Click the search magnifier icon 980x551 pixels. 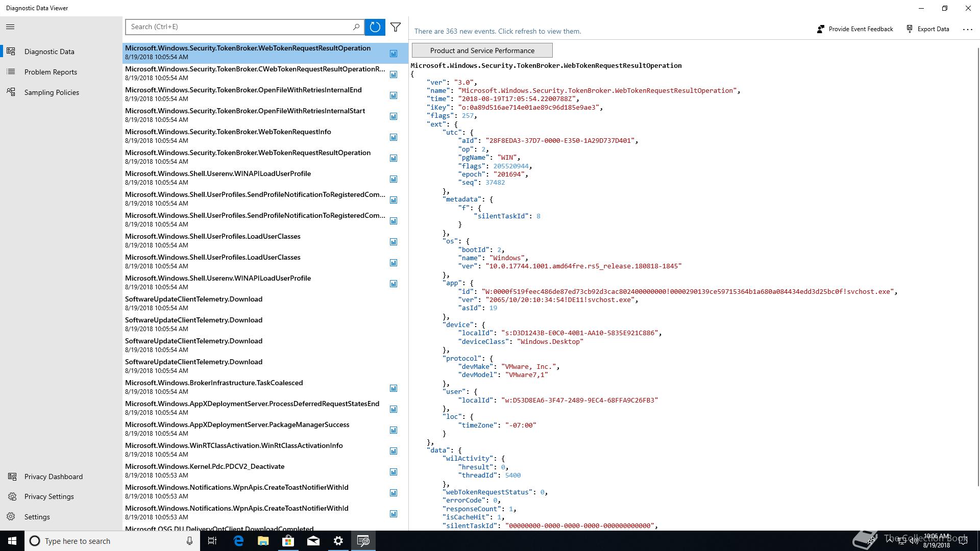pos(356,27)
